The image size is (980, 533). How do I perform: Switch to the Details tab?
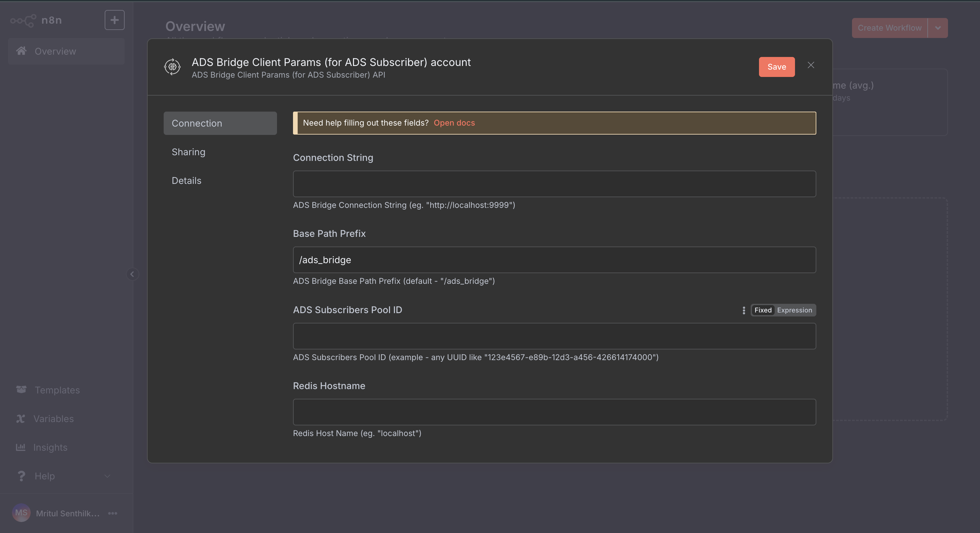point(186,181)
